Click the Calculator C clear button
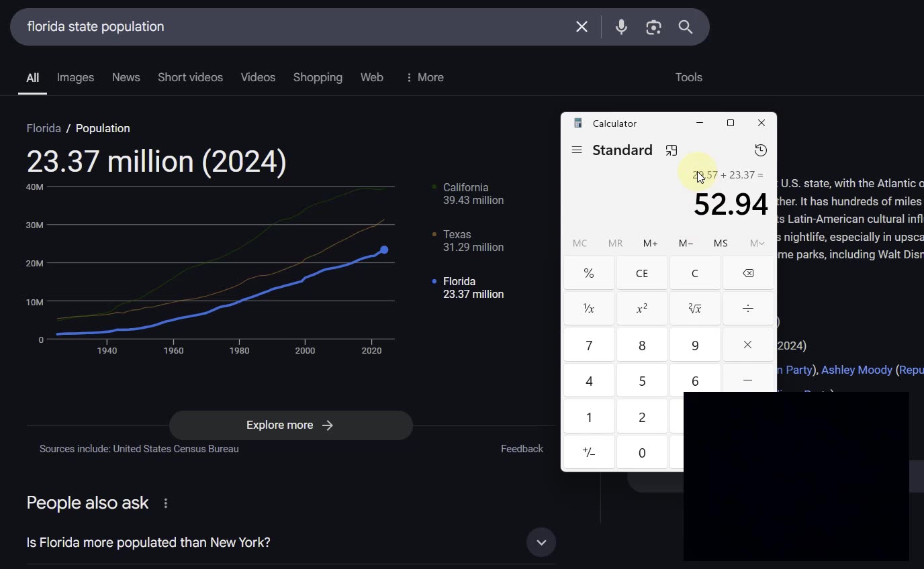The height and width of the screenshot is (569, 924). [695, 273]
